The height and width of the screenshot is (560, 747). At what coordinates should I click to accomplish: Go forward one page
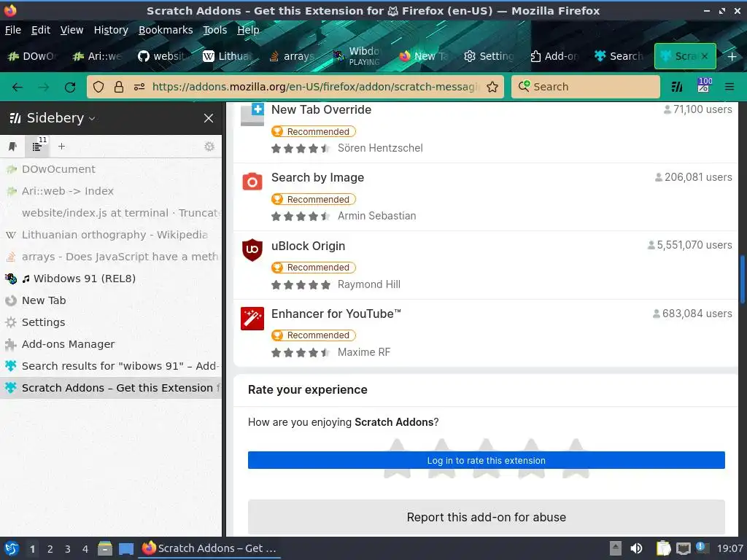tap(43, 87)
